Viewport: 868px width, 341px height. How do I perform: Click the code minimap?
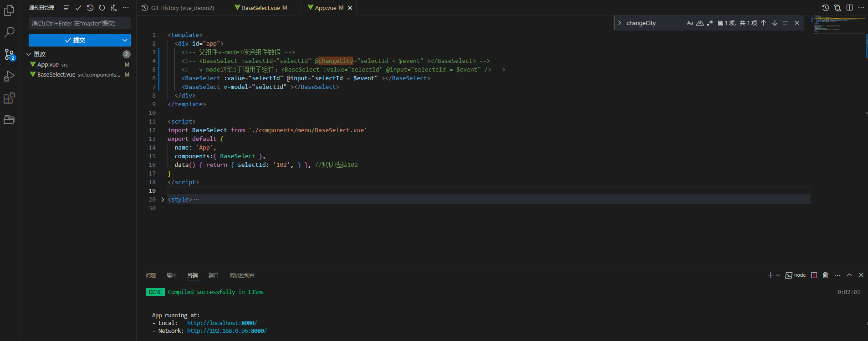pos(839,25)
